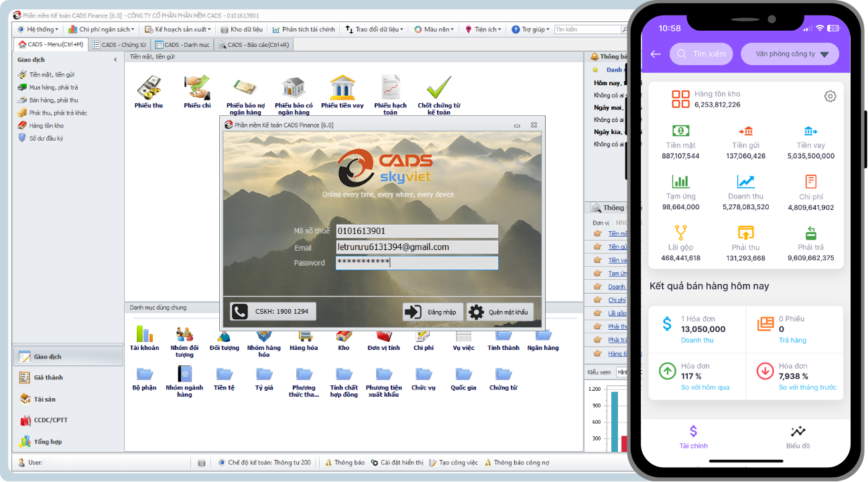
Task: Click the CSKH: 1900 1294 button
Action: [273, 312]
